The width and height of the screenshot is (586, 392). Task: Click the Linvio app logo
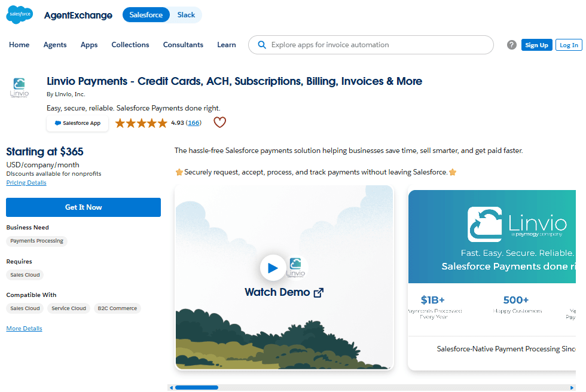tap(19, 87)
